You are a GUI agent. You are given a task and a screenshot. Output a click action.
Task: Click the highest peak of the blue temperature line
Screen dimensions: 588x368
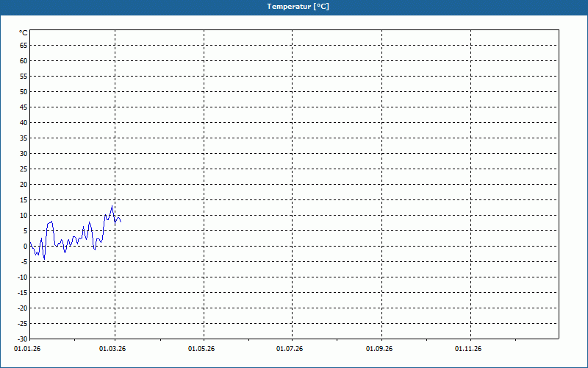pos(112,206)
